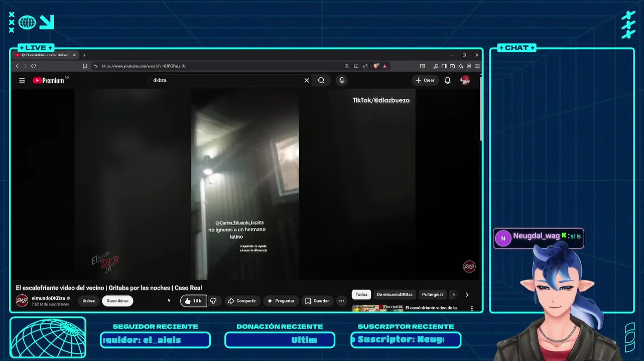Open the YouTube hamburger guide menu
Image resolution: width=644 pixels, height=361 pixels.
coord(22,80)
